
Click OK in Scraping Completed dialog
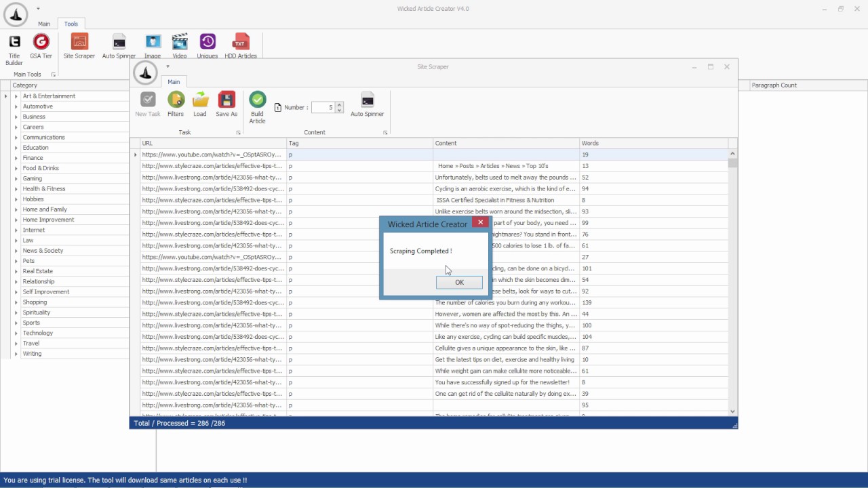[x=459, y=283]
